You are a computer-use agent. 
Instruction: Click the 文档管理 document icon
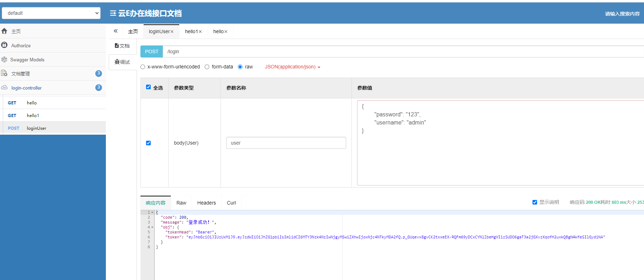tap(4, 73)
